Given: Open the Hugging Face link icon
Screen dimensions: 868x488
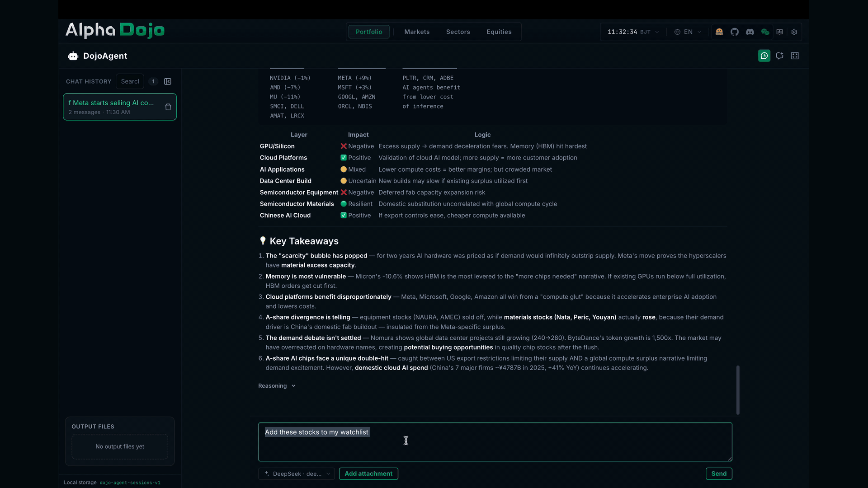Looking at the screenshot, I should coord(719,32).
